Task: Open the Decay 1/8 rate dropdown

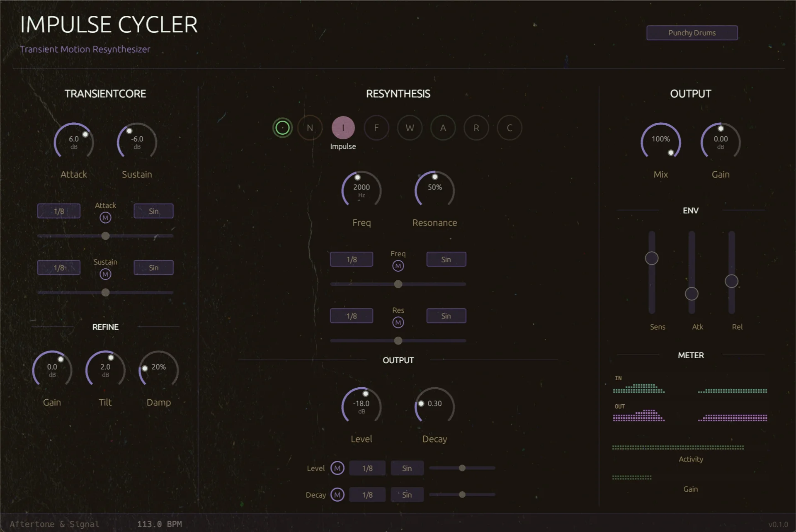Action: point(367,494)
